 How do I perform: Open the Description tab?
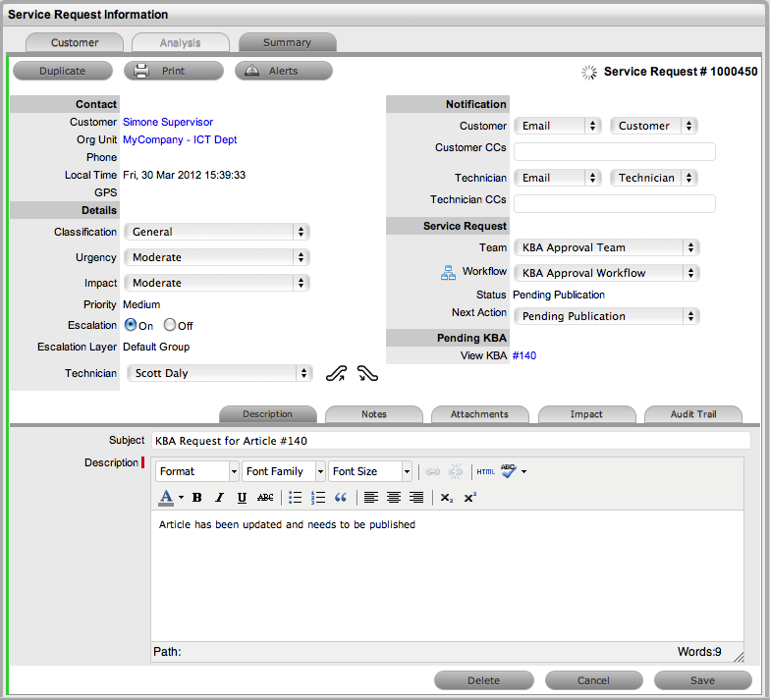(x=267, y=414)
